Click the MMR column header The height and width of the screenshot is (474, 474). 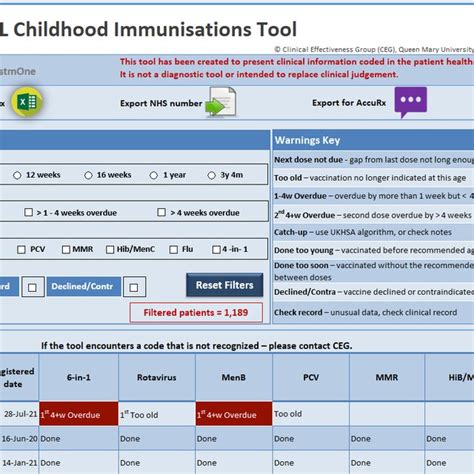tap(387, 377)
